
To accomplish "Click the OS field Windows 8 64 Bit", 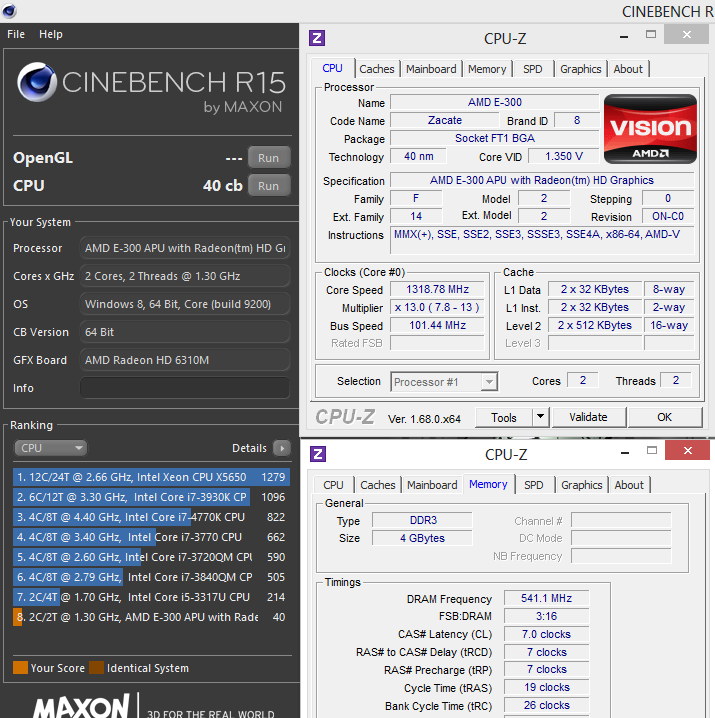I will pyautogui.click(x=185, y=304).
